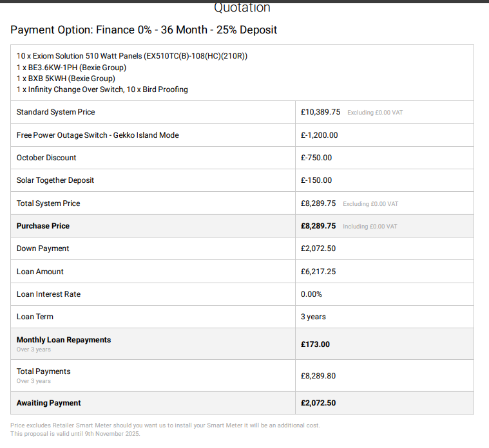Click the "£-150.00" value
489x448 pixels.
pos(316,180)
